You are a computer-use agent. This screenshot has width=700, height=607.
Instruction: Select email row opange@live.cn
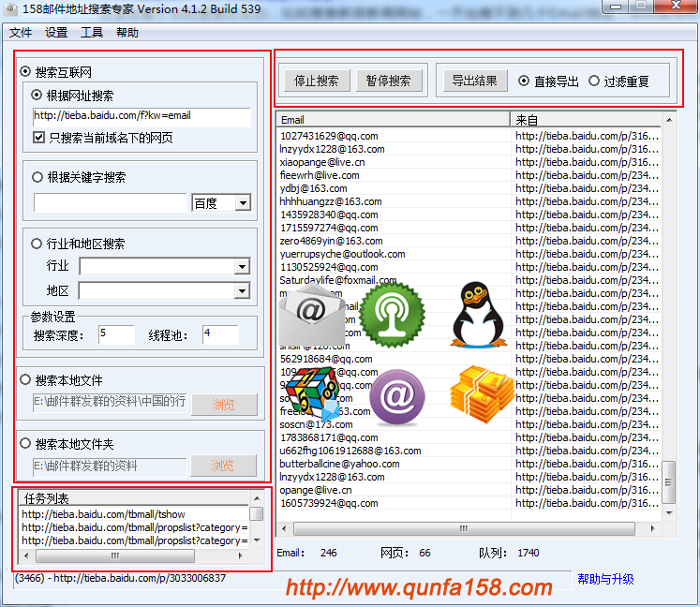point(394,490)
